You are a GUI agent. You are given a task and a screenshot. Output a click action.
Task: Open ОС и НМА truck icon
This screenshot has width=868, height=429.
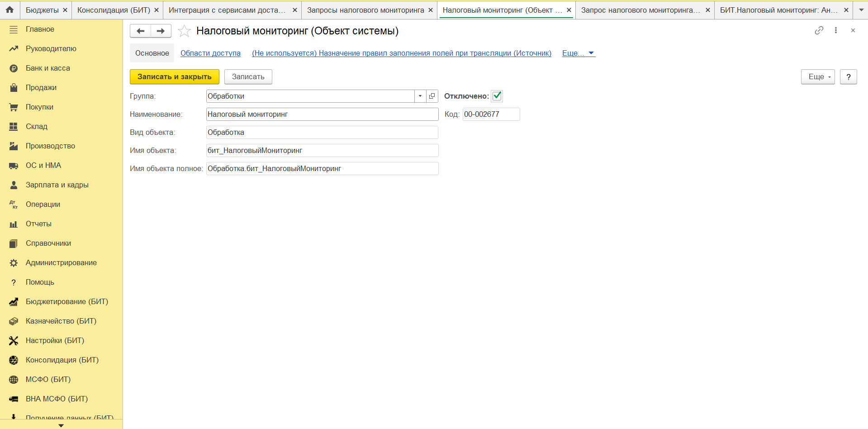[14, 166]
